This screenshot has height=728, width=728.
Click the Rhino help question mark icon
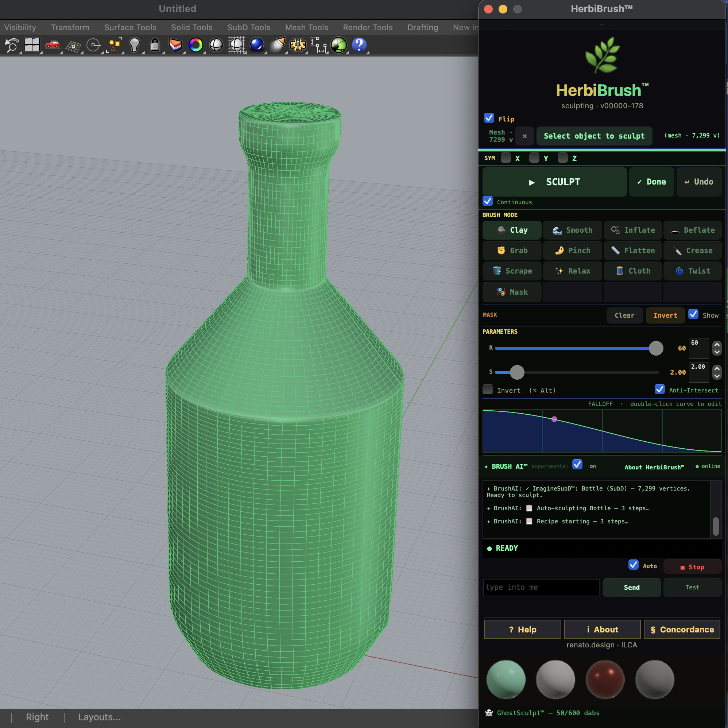point(359,45)
